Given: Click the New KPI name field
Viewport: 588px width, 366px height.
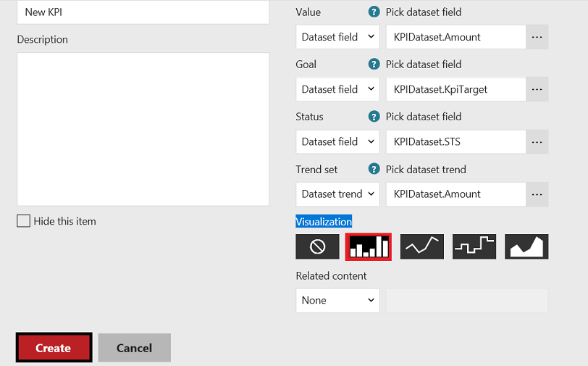Looking at the screenshot, I should click(x=143, y=12).
